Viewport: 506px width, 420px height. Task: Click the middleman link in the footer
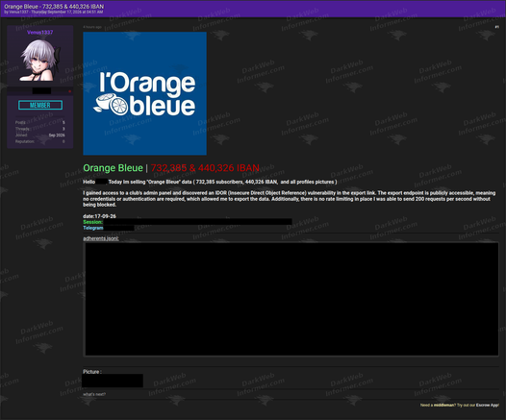point(443,406)
